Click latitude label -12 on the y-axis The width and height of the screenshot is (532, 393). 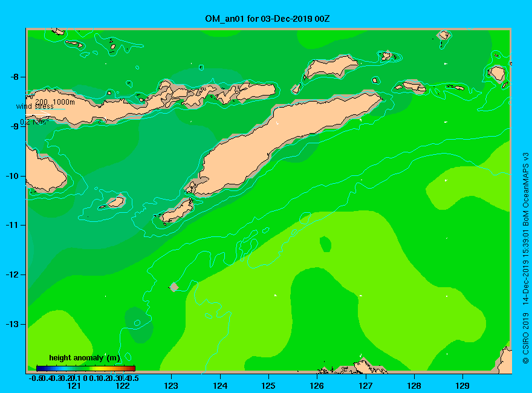tap(12, 274)
